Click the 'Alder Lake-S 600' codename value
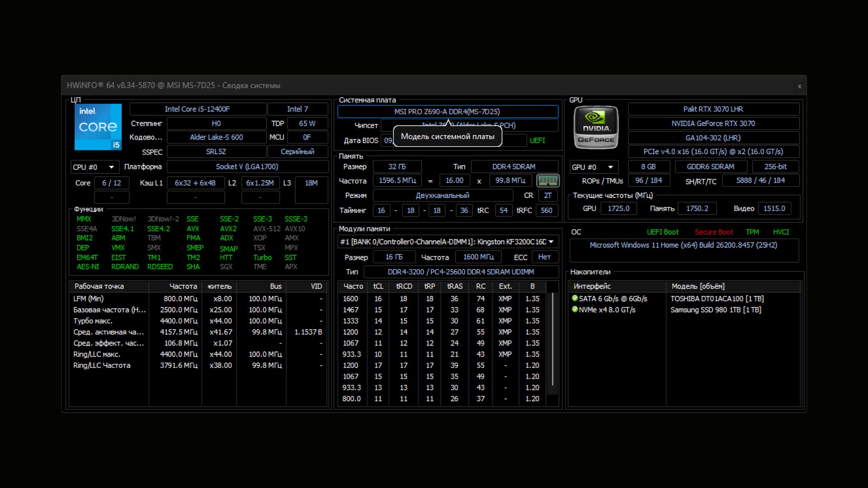Image resolution: width=868 pixels, height=488 pixels. [x=216, y=137]
